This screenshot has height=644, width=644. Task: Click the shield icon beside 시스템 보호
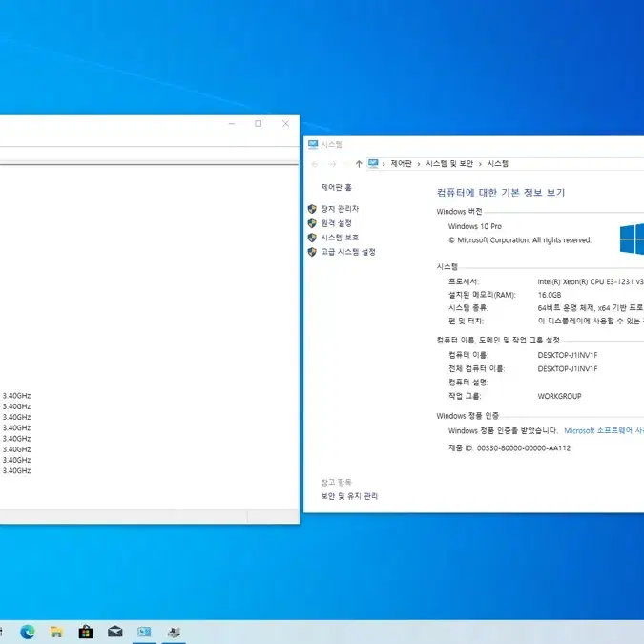[x=312, y=238]
